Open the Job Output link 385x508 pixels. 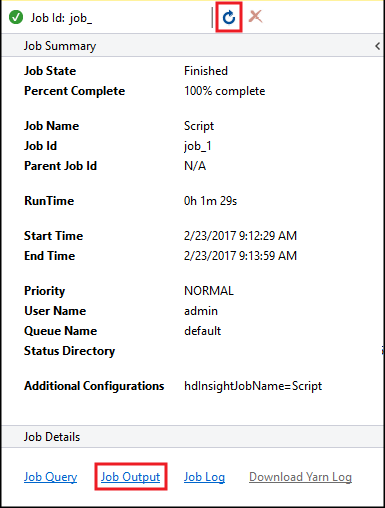(x=130, y=477)
